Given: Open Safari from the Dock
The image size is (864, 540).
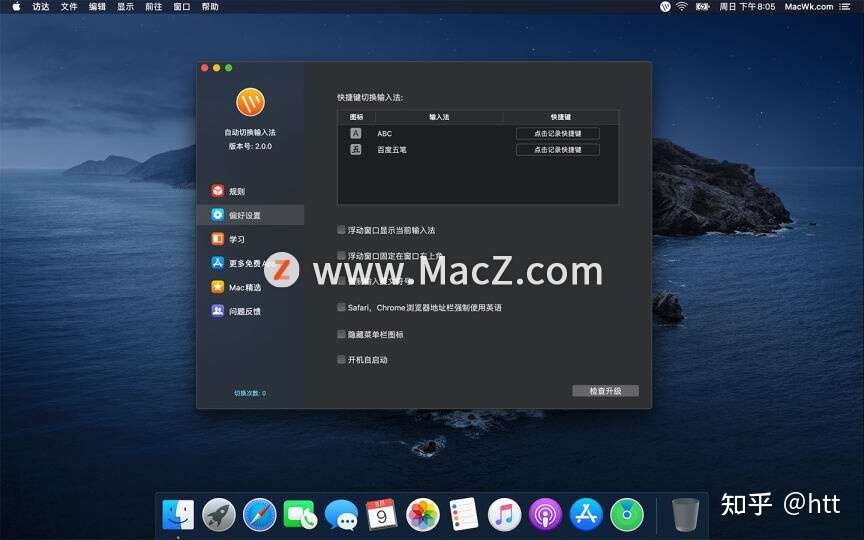Looking at the screenshot, I should [x=260, y=515].
